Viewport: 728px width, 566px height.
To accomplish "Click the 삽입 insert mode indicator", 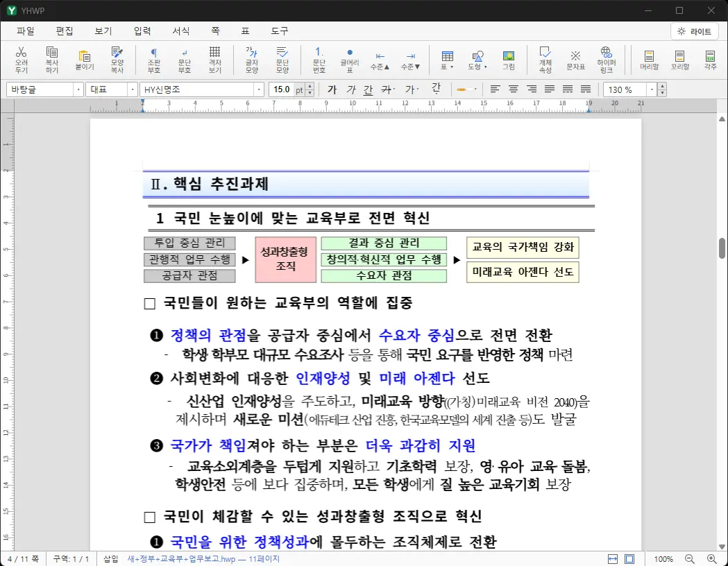I will point(110,559).
